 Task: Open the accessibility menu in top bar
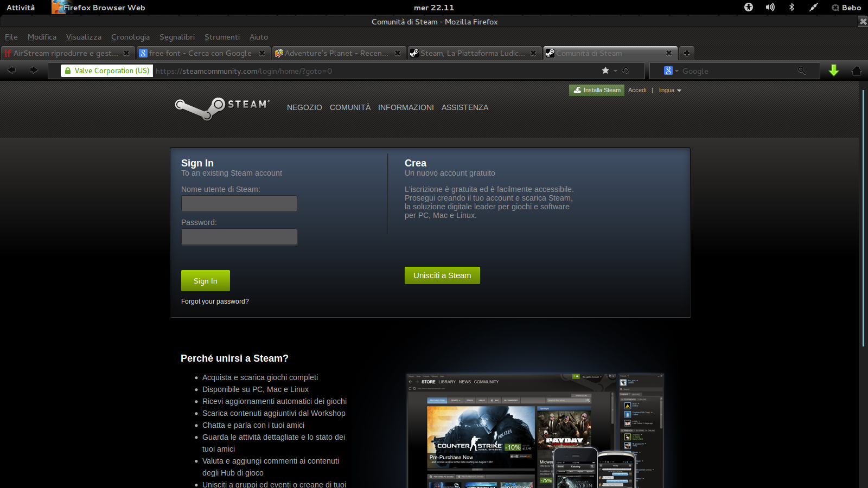tap(749, 7)
